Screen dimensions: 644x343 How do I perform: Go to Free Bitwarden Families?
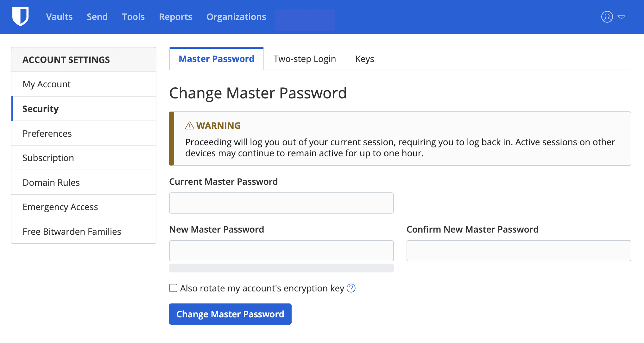(72, 231)
